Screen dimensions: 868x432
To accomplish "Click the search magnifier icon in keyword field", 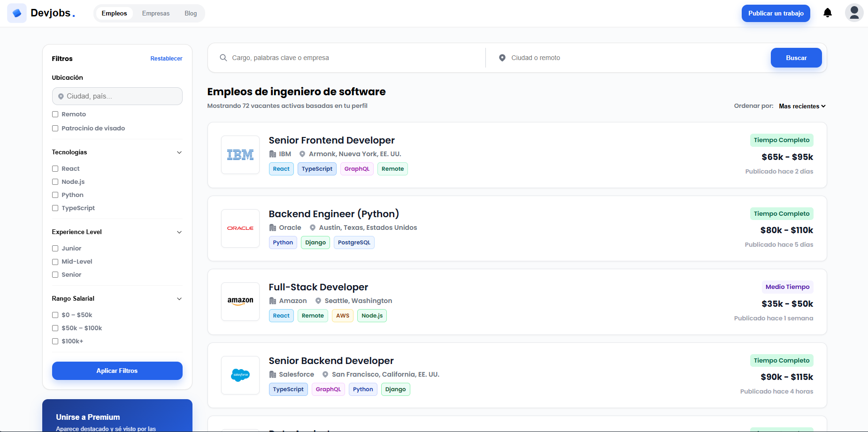I will coord(223,57).
